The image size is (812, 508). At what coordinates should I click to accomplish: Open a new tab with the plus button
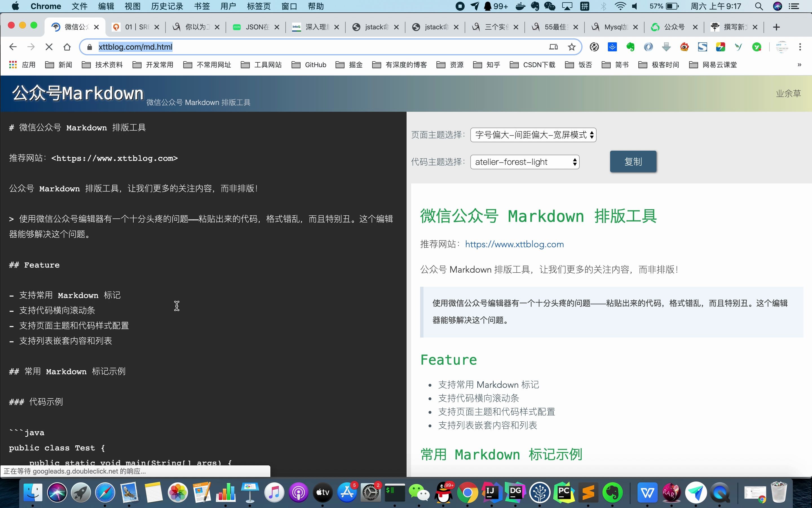tap(776, 27)
